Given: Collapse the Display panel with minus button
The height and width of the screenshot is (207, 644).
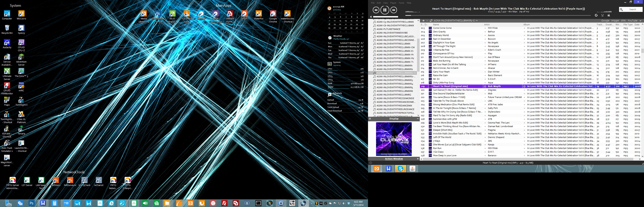Looking at the screenshot, I should (x=417, y=119).
